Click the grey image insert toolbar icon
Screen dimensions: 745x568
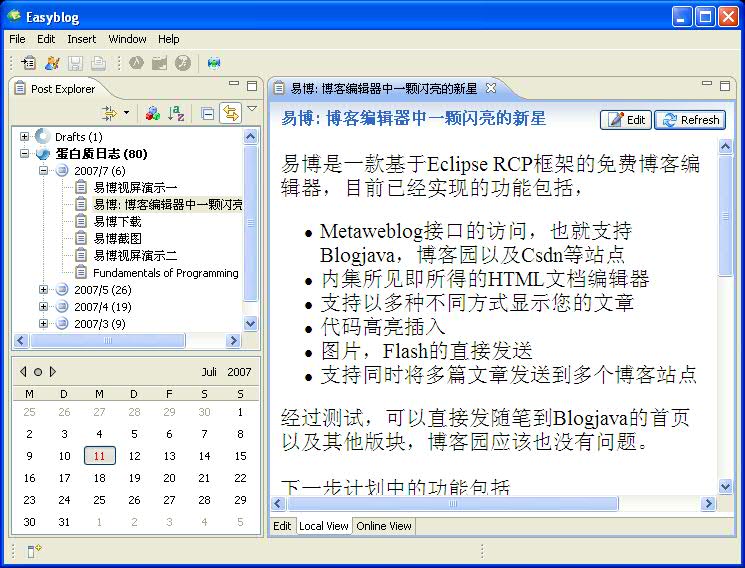[159, 63]
